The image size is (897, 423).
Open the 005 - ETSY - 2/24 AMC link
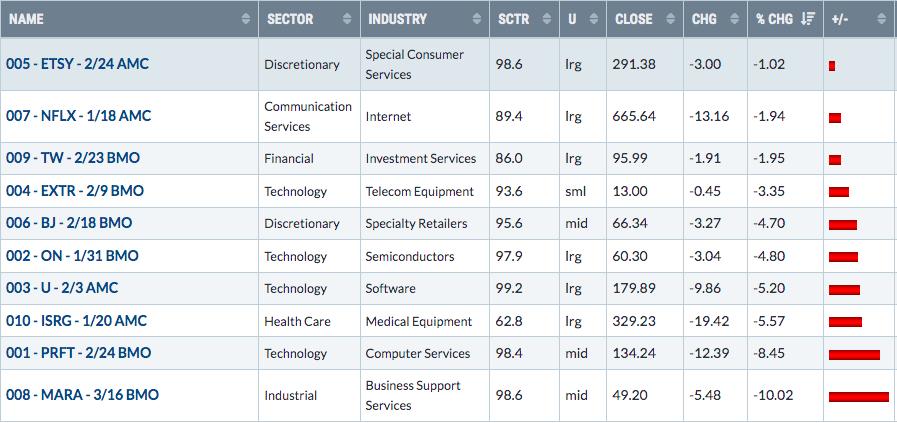[77, 64]
